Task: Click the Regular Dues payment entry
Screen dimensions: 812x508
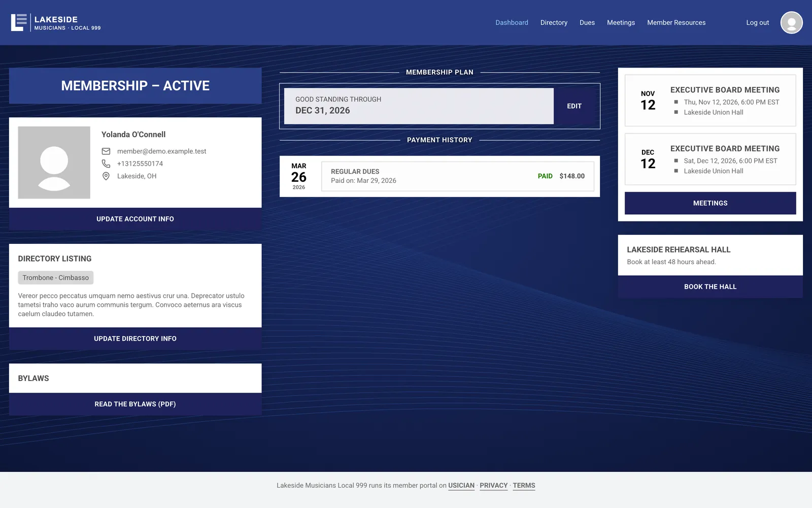Action: pos(458,176)
